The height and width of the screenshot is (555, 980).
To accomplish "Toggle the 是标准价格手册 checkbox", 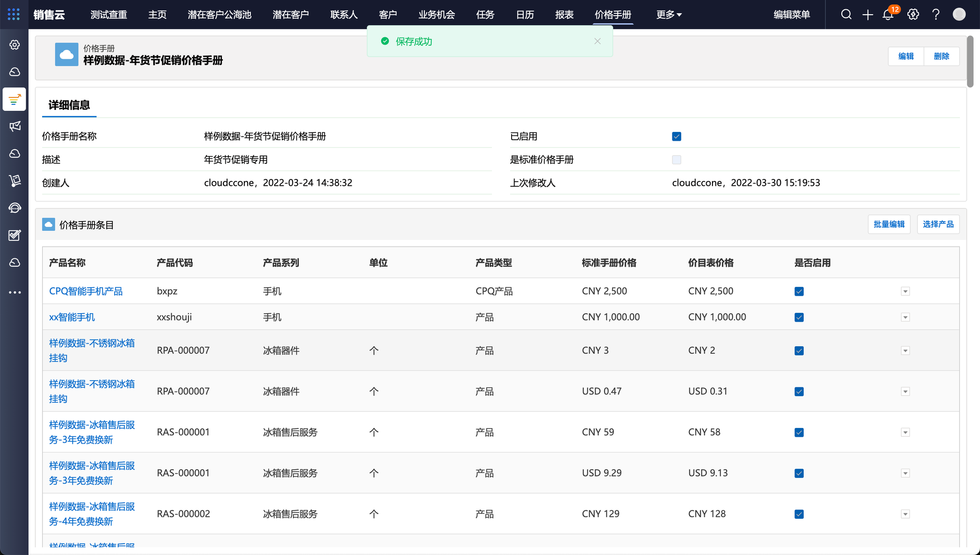I will click(676, 160).
